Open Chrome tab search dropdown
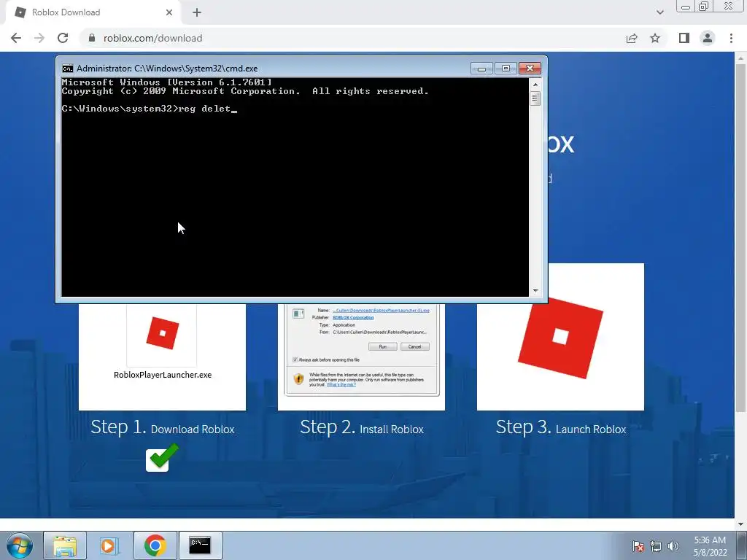The width and height of the screenshot is (747, 560). (x=659, y=12)
